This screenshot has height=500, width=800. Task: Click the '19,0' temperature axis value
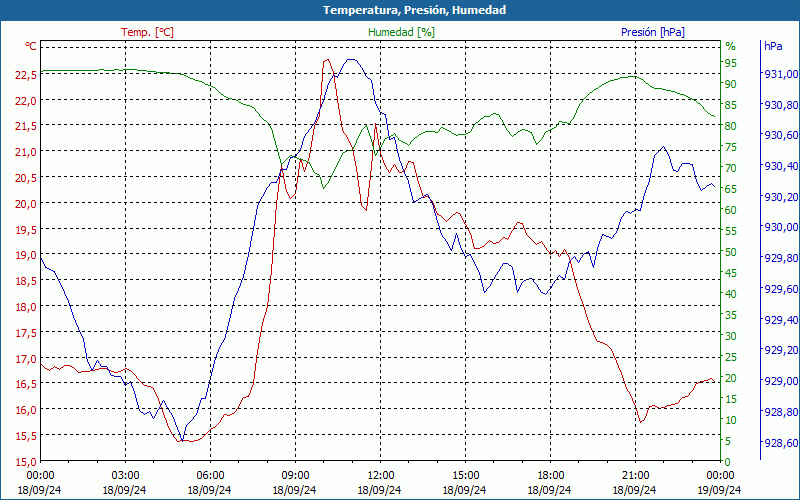tap(26, 255)
